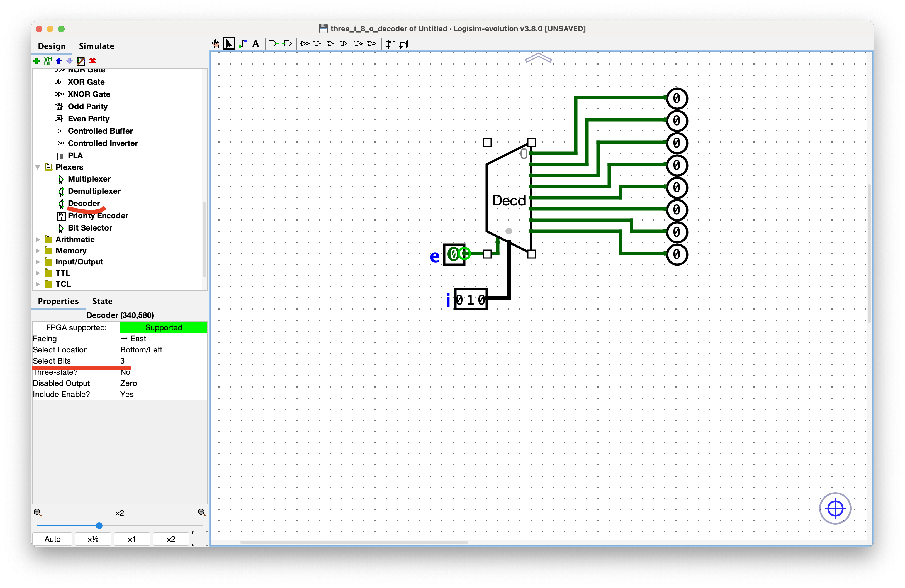The width and height of the screenshot is (905, 588).
Task: Select the Wiring tool
Action: click(x=243, y=44)
